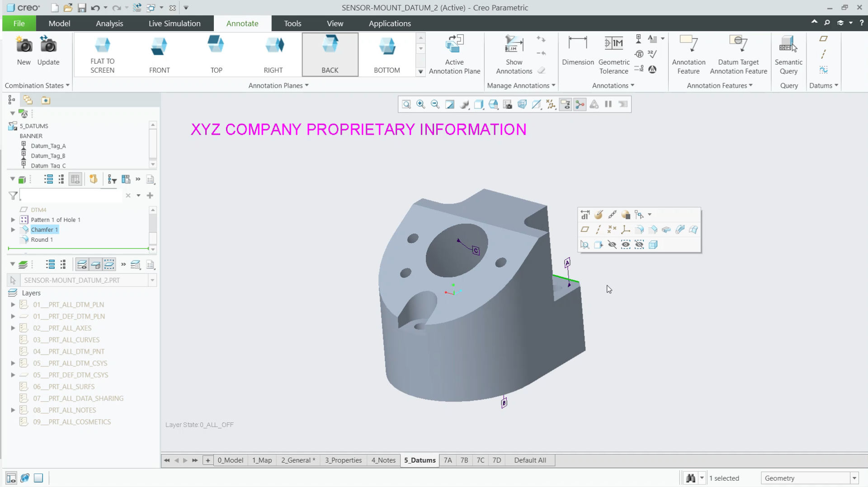Click the Save icon in quick access toolbar
Image resolution: width=868 pixels, height=487 pixels.
click(x=82, y=8)
